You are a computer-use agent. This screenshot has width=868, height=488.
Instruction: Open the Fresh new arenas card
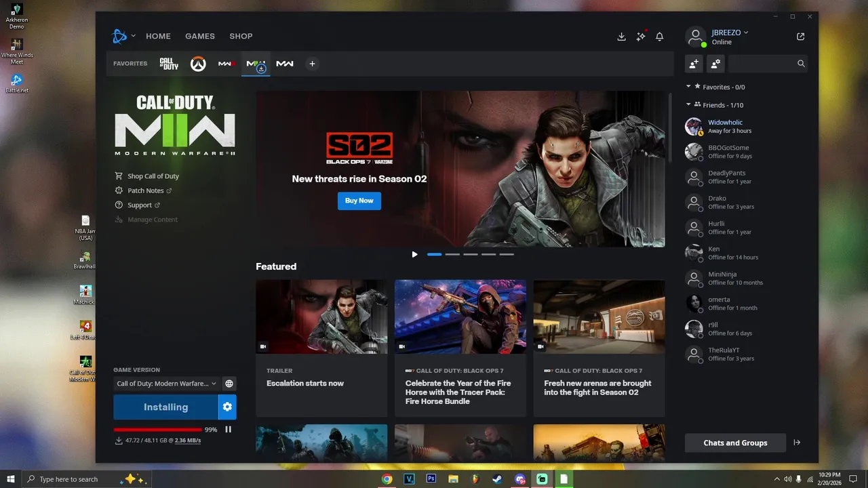pyautogui.click(x=599, y=348)
